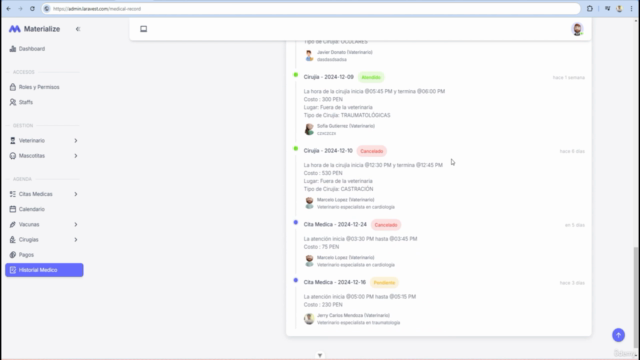Click the Dashboard chart icon
Viewport: 640px width, 360px height.
[x=13, y=49]
